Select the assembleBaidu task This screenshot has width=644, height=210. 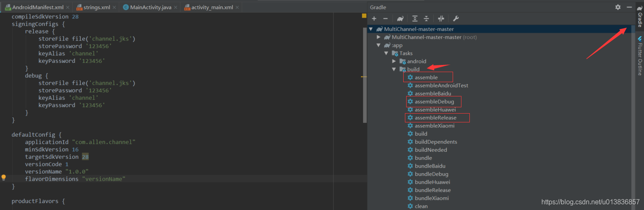[433, 93]
